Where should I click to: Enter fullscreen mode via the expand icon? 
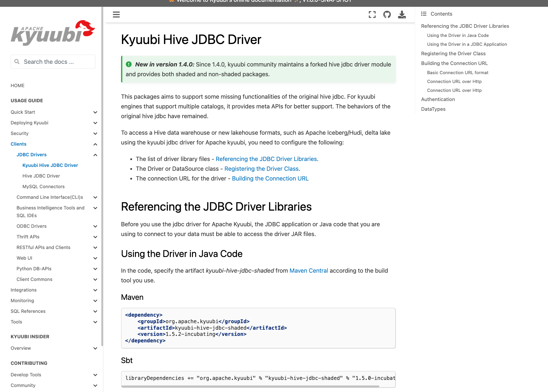pos(372,14)
